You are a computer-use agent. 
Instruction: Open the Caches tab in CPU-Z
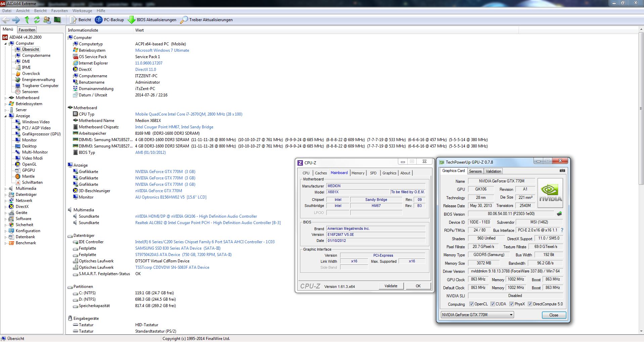point(321,173)
